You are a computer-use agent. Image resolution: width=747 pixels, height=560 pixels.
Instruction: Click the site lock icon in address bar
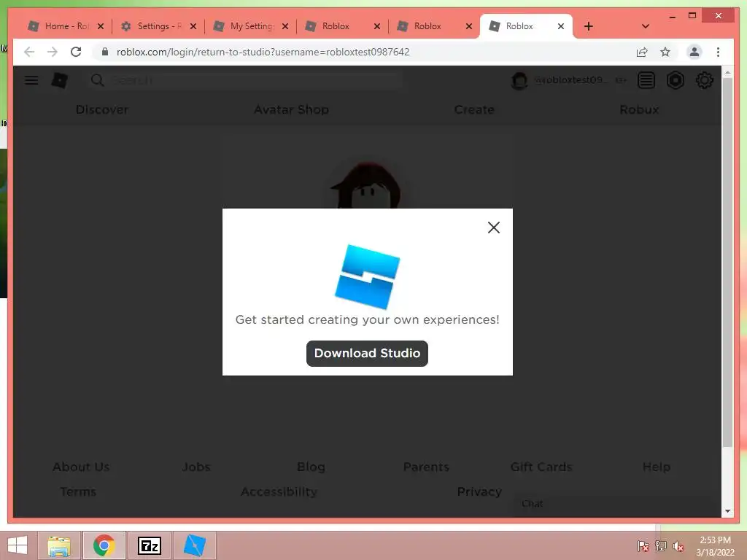(105, 52)
